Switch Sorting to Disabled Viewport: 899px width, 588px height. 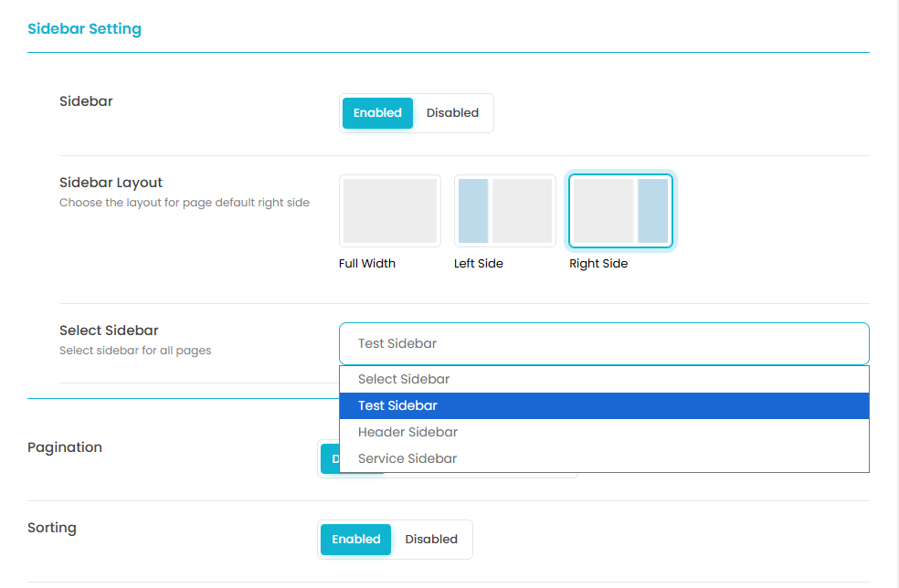431,540
